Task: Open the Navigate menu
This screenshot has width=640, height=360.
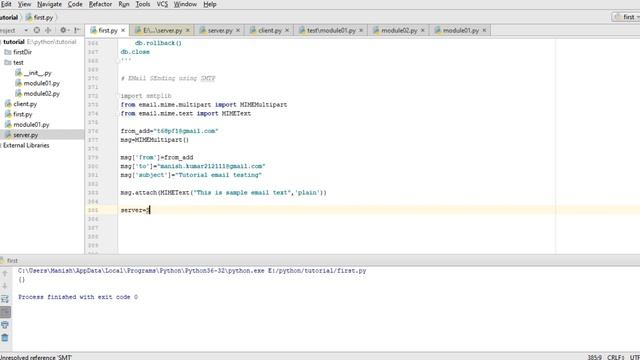Action: [x=49, y=4]
